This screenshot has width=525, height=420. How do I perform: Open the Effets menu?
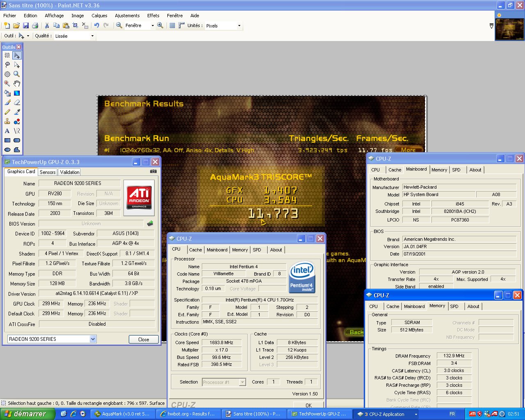(x=153, y=16)
